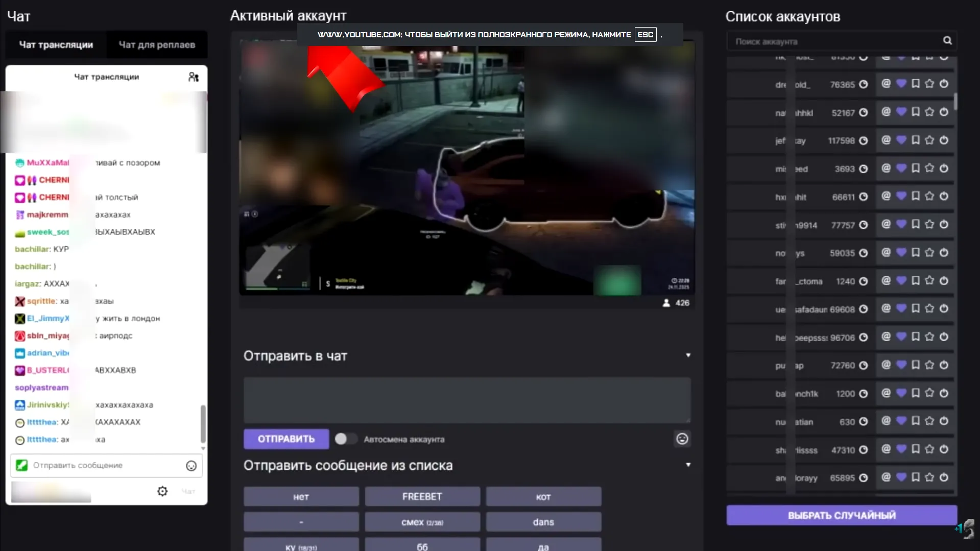
Task: Click the star icon in the 3693 row
Action: [929, 168]
